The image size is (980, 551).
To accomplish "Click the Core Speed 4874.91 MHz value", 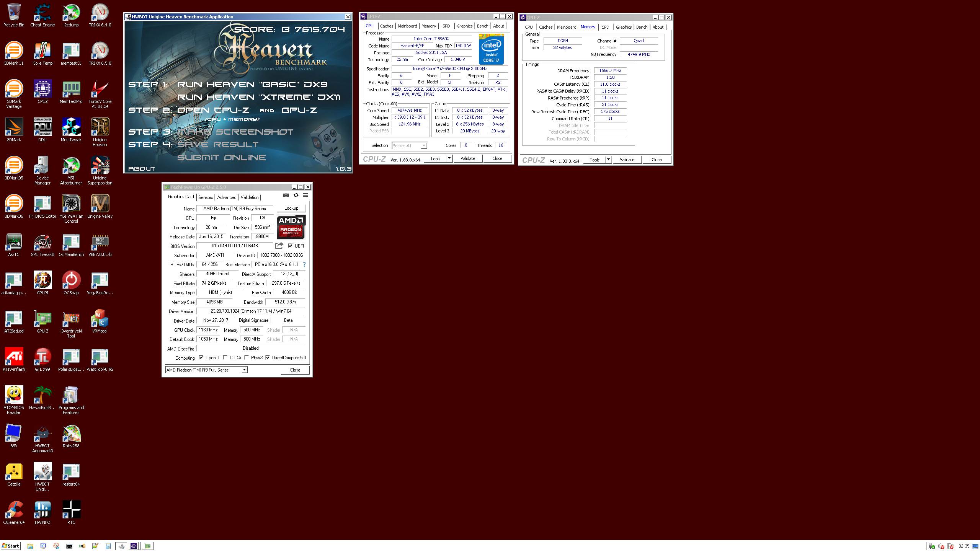I will pos(409,110).
